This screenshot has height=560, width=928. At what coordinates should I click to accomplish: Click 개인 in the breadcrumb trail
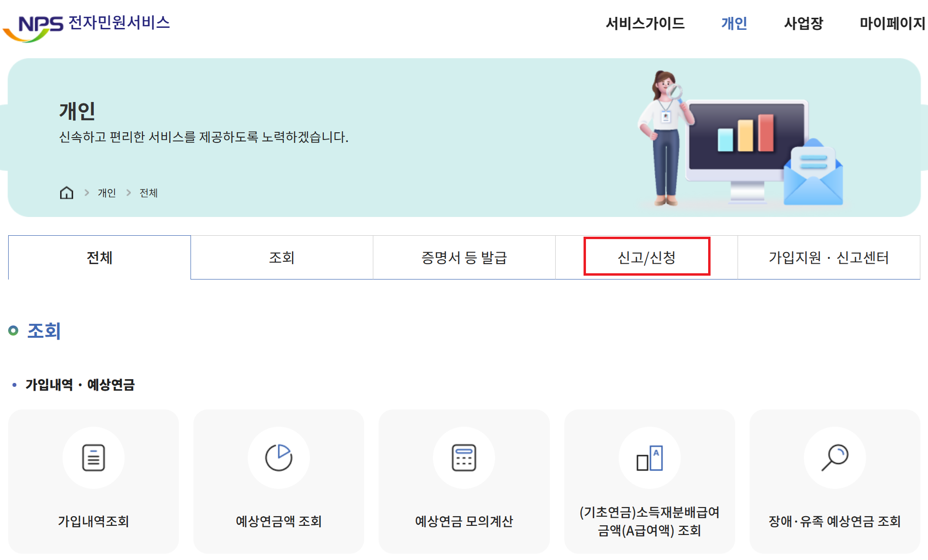(106, 192)
